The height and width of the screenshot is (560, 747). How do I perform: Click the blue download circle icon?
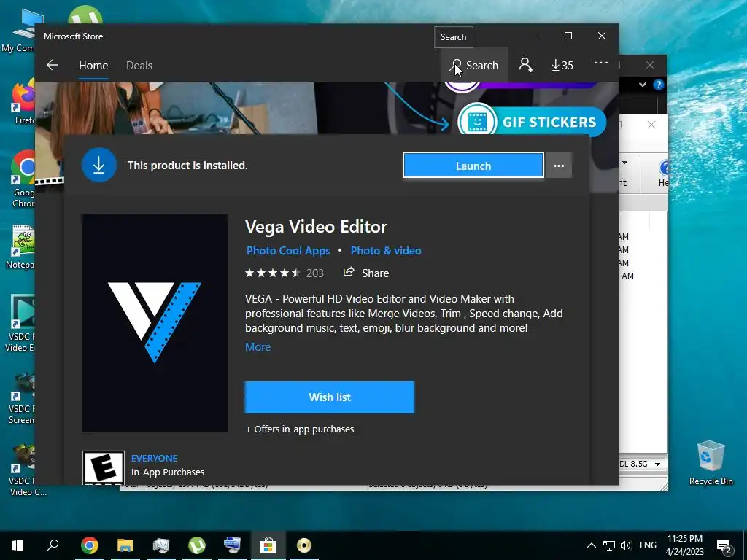click(x=98, y=166)
